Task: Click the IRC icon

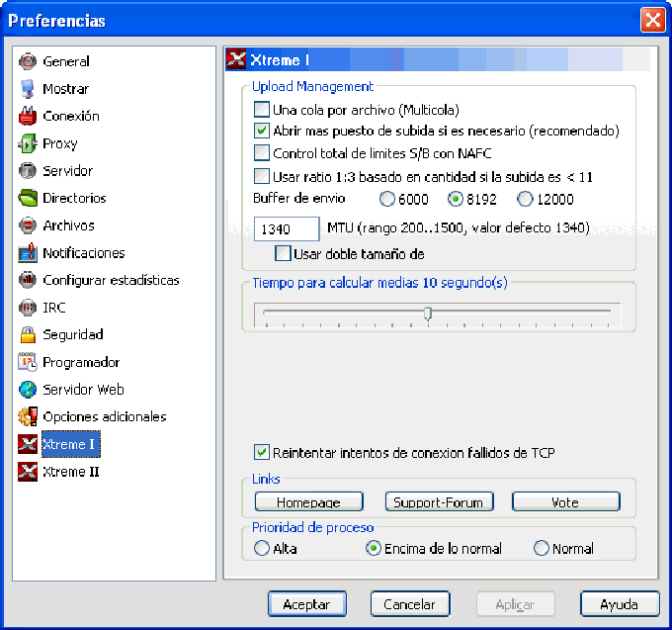Action: pyautogui.click(x=28, y=308)
